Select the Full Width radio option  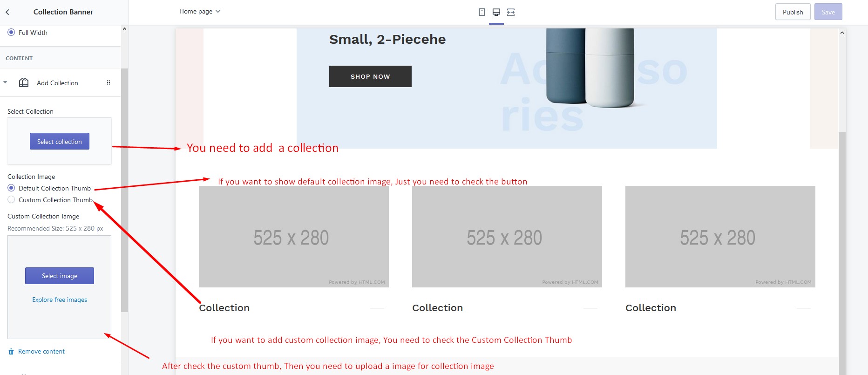pos(11,33)
